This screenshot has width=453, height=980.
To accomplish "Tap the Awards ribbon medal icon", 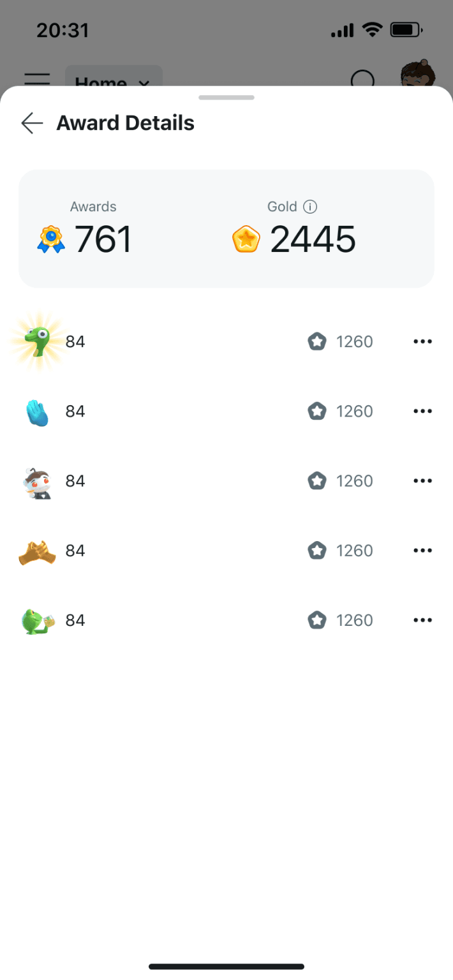I will click(x=51, y=240).
